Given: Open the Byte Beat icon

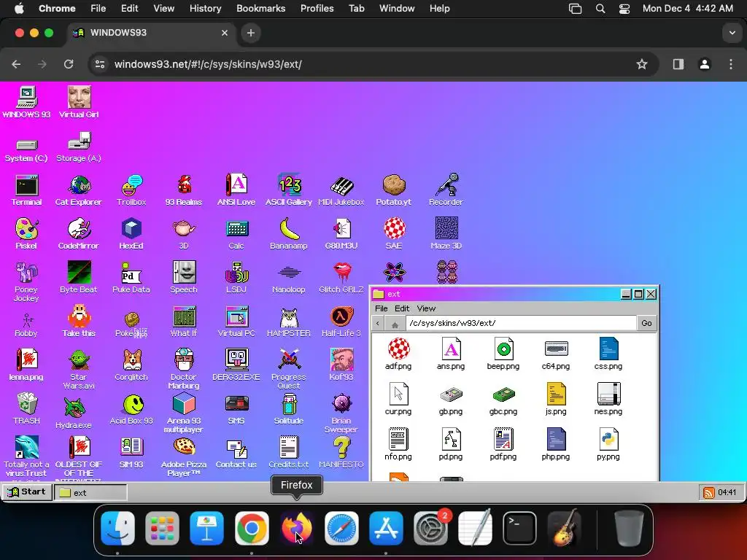Looking at the screenshot, I should pos(79,277).
